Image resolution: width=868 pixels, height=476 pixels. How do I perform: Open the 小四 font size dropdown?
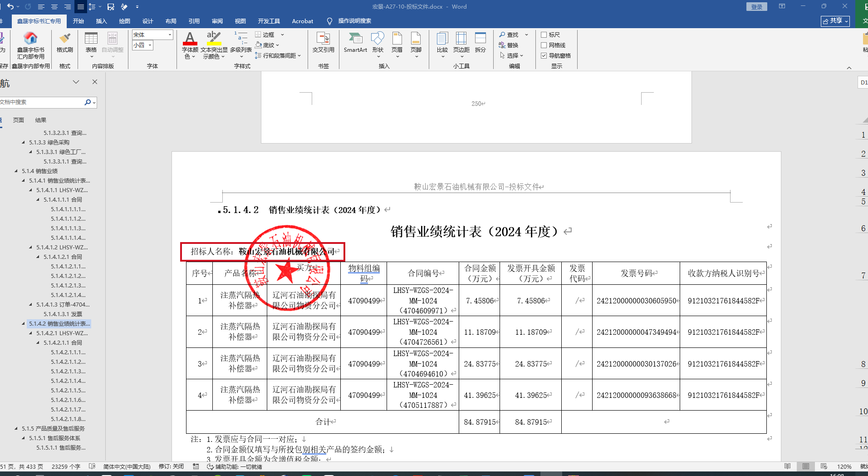tap(150, 45)
